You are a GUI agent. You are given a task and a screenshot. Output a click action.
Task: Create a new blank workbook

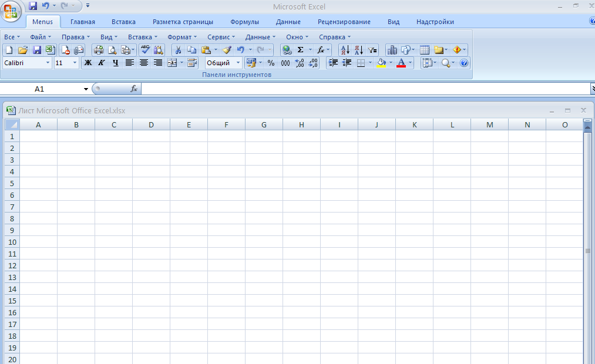[9, 50]
